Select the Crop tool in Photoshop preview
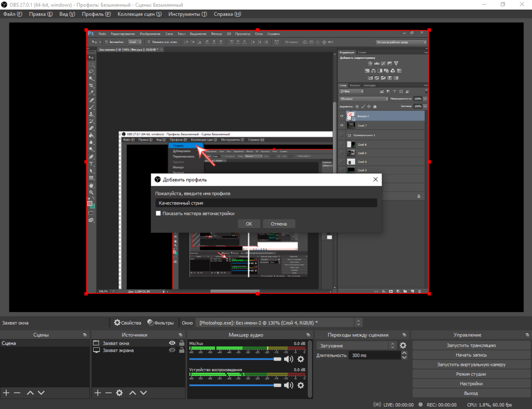This screenshot has width=532, height=409. click(x=91, y=86)
